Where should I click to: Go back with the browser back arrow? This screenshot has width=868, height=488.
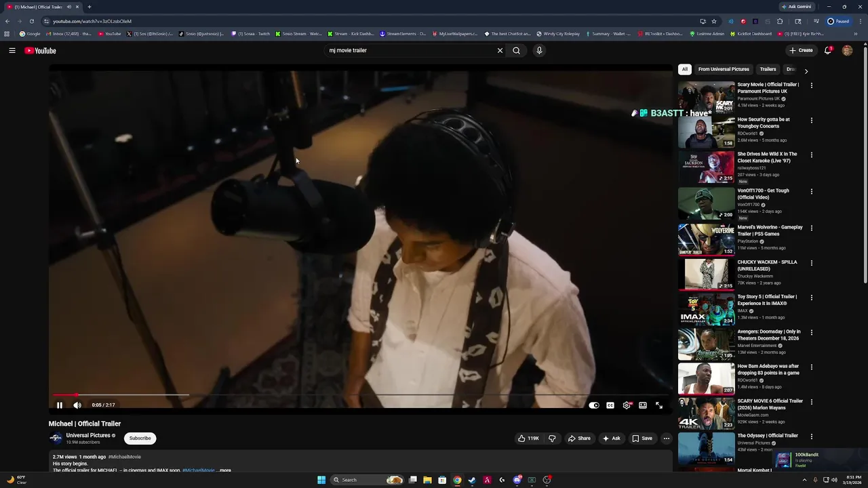(7, 21)
